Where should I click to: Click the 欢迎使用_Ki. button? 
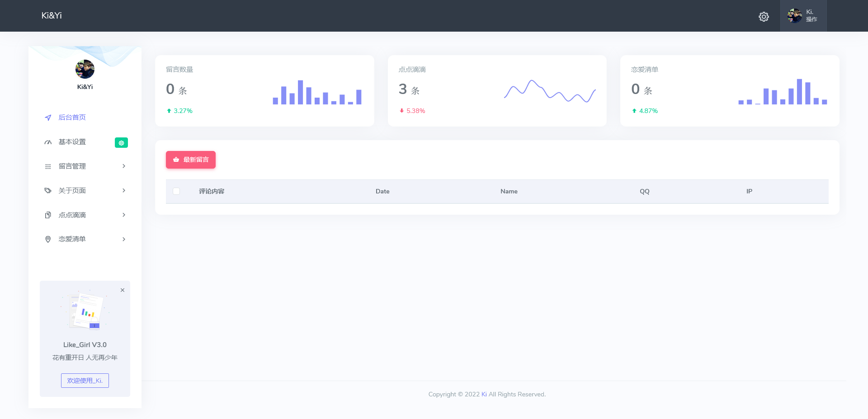pyautogui.click(x=85, y=381)
